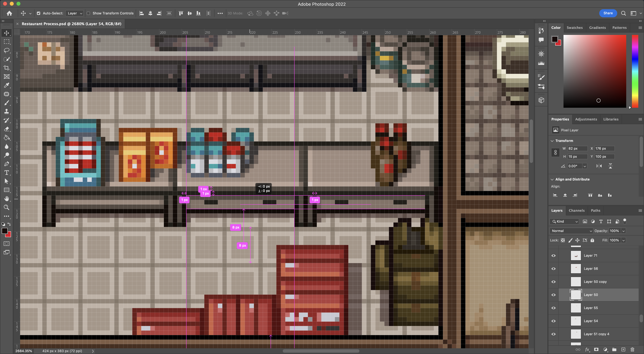Switch to the Channels tab
The image size is (644, 354).
577,210
